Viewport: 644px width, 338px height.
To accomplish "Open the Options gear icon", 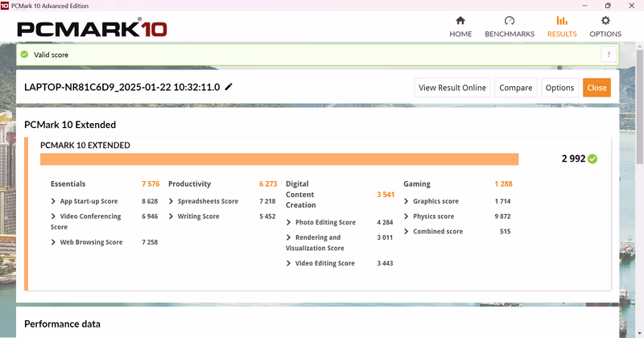I will [x=605, y=21].
